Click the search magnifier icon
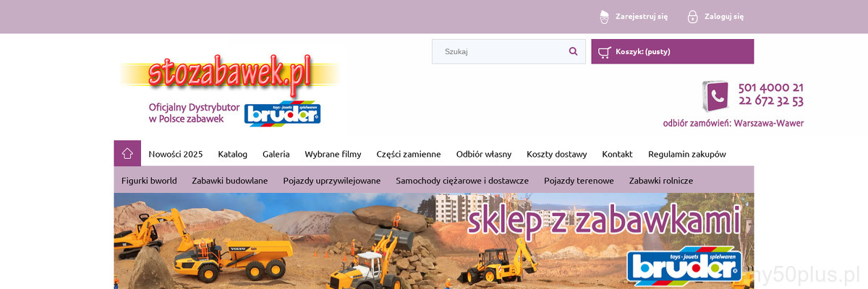This screenshot has width=868, height=289. click(574, 51)
